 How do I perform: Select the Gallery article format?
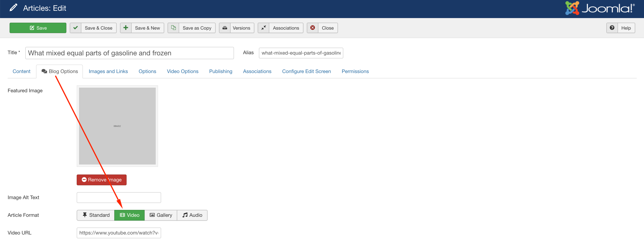pos(161,215)
